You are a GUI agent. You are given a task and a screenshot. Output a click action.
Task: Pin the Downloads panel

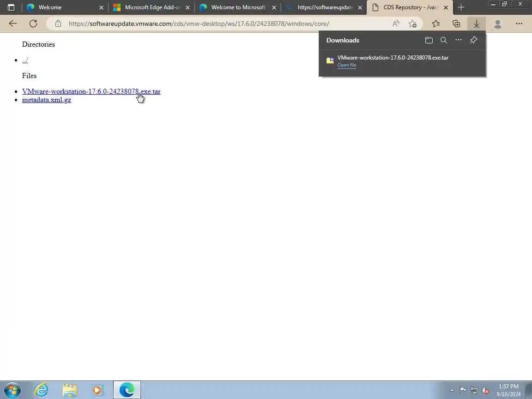474,40
